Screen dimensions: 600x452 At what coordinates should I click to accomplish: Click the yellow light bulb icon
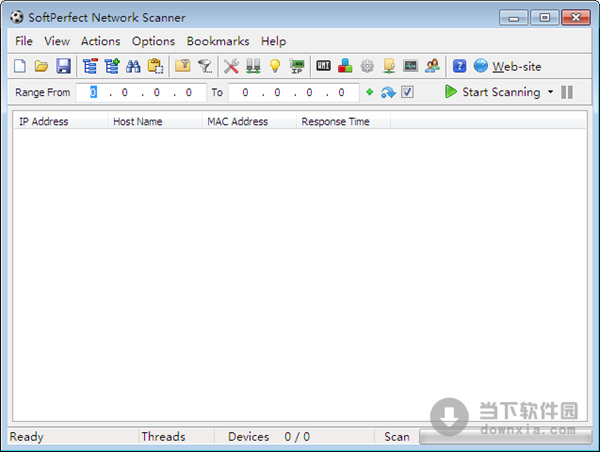[275, 66]
